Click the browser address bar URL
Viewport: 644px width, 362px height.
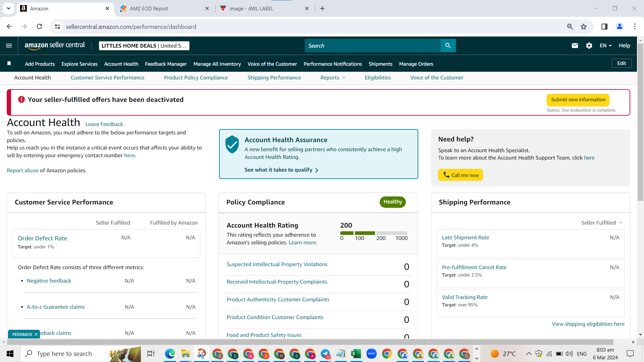(131, 26)
